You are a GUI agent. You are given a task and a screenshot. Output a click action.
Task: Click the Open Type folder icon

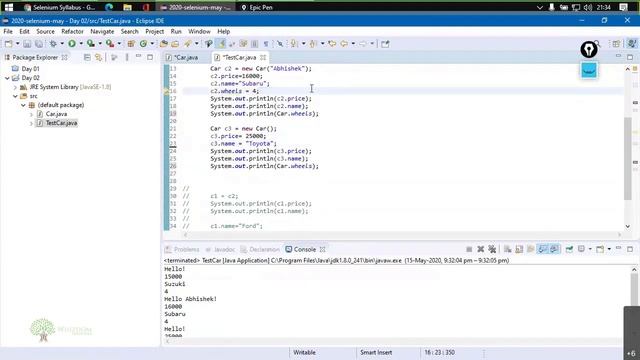click(x=164, y=44)
